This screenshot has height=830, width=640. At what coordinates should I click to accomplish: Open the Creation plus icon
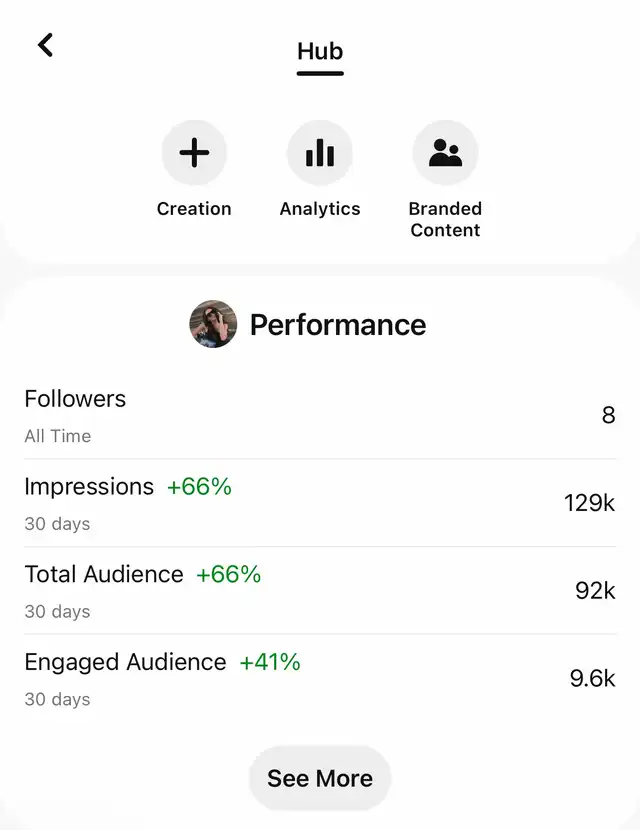tap(194, 153)
